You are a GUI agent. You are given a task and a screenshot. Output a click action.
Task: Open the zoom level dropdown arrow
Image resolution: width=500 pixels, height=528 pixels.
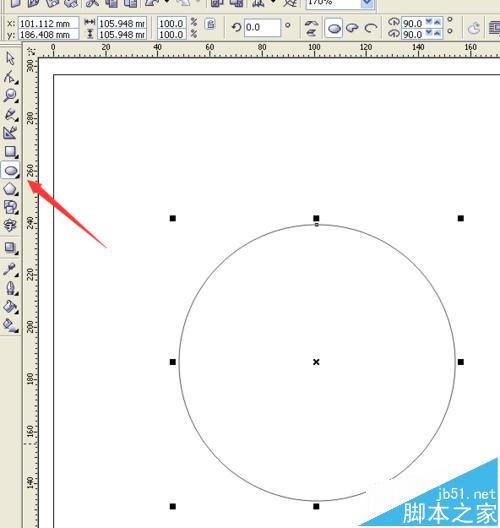click(x=367, y=3)
